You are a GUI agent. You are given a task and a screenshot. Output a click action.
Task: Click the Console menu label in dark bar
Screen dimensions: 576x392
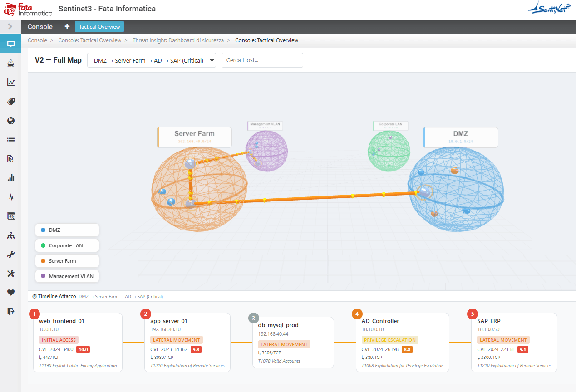click(x=40, y=27)
